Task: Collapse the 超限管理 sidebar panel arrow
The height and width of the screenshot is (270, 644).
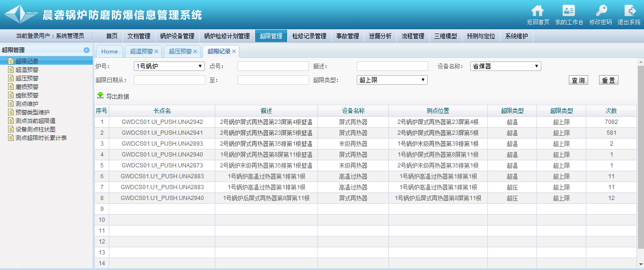Action: coord(87,50)
